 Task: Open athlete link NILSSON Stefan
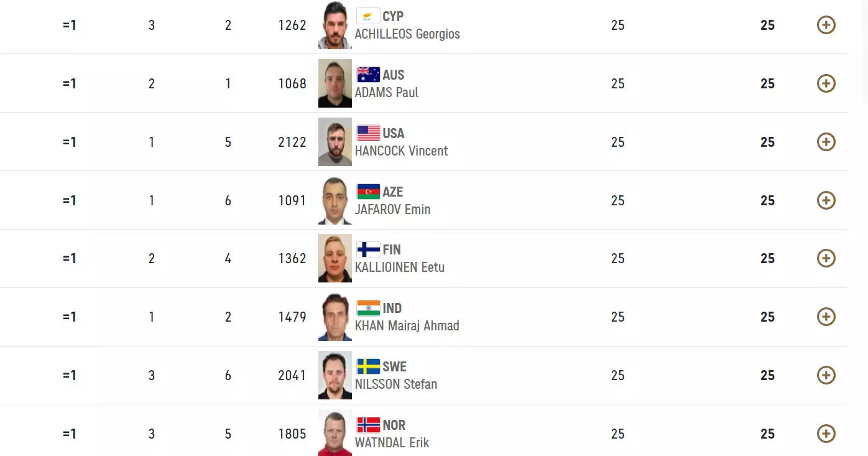click(x=395, y=384)
